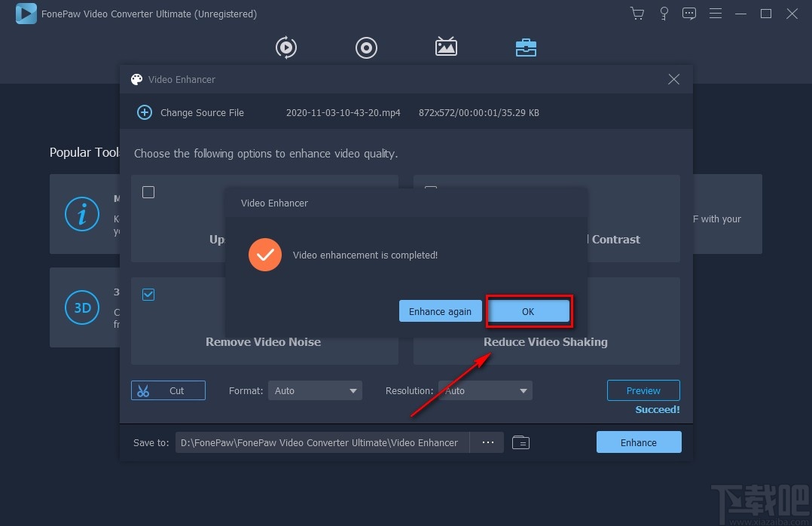Image resolution: width=812 pixels, height=526 pixels.
Task: Click the Reduce Video Shaking label
Action: pyautogui.click(x=545, y=342)
